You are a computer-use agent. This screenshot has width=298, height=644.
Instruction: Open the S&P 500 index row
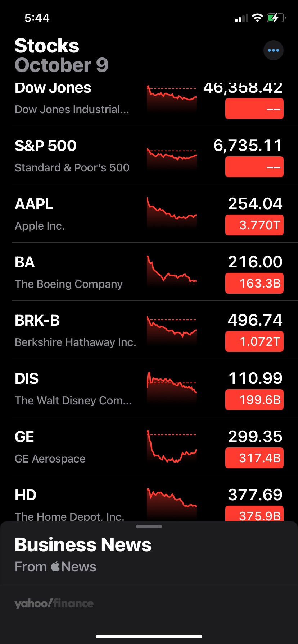pos(72,155)
